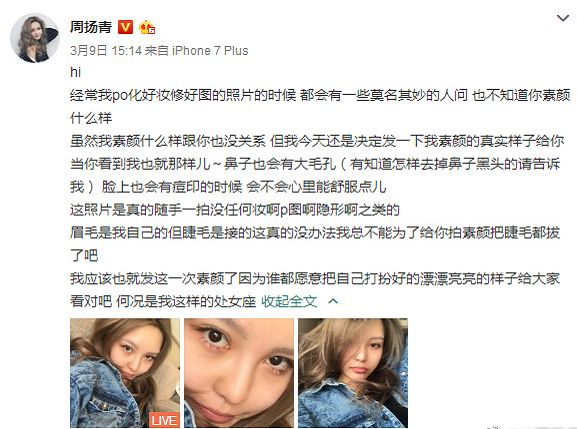This screenshot has height=429, width=577.
Task: Click the gold crown membership icon
Action: coord(147,27)
